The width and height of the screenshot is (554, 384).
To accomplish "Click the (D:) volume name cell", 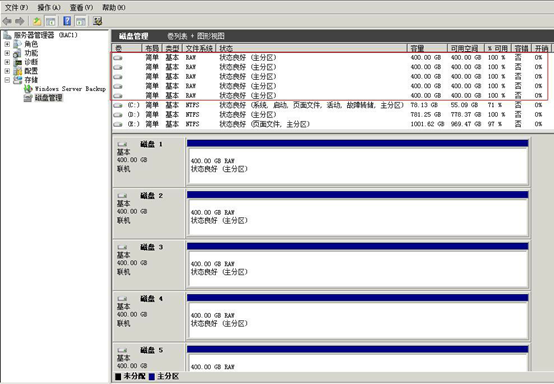I will pyautogui.click(x=133, y=115).
